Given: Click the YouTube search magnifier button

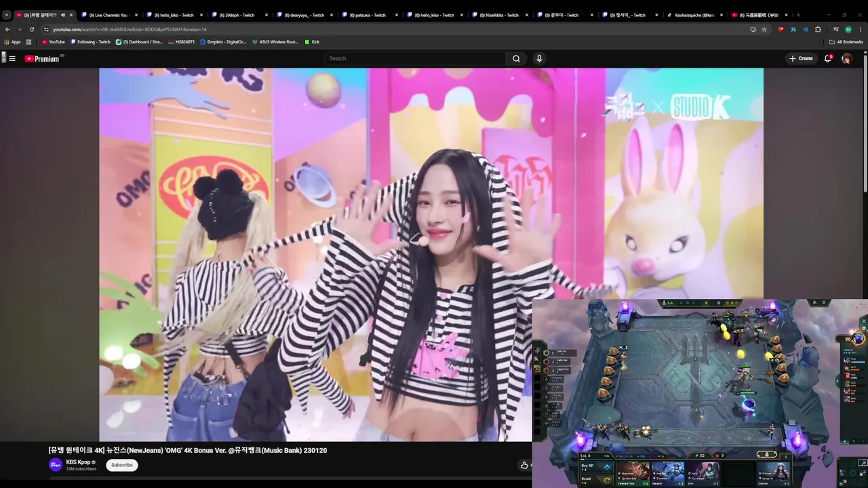Looking at the screenshot, I should 516,58.
